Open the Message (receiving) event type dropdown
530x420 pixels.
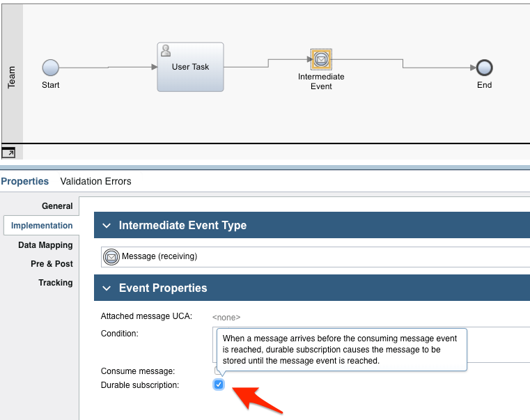[315, 257]
